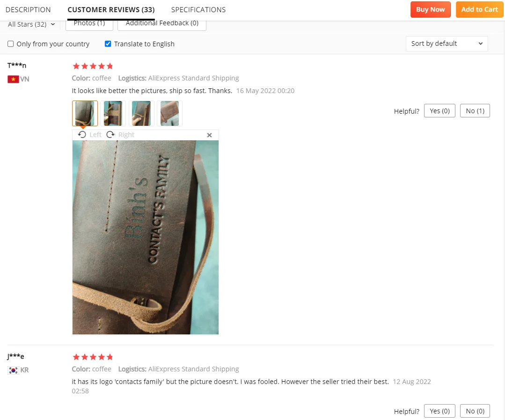Click Add to Cart button
Viewport: 505px width, 420px height.
[x=479, y=9]
